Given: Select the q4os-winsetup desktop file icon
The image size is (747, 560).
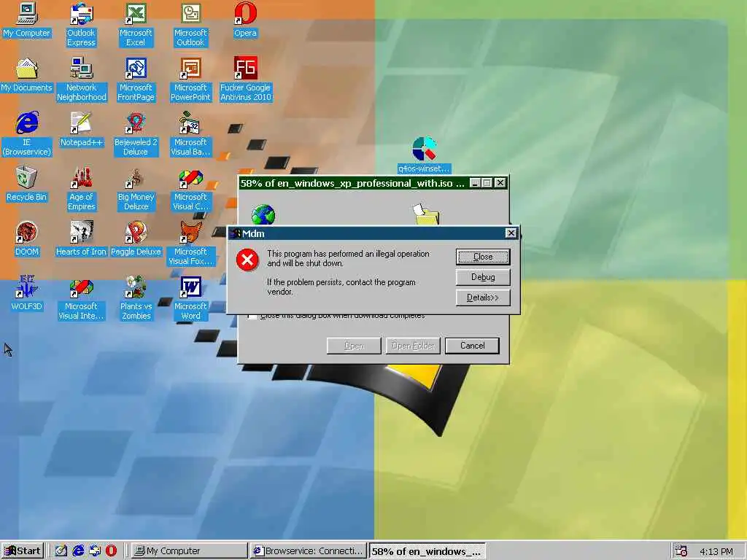Looking at the screenshot, I should click(424, 155).
